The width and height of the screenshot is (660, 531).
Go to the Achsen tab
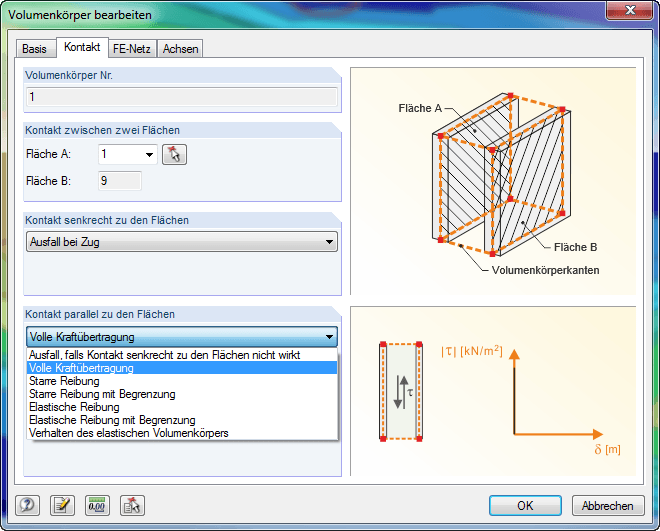(x=180, y=49)
